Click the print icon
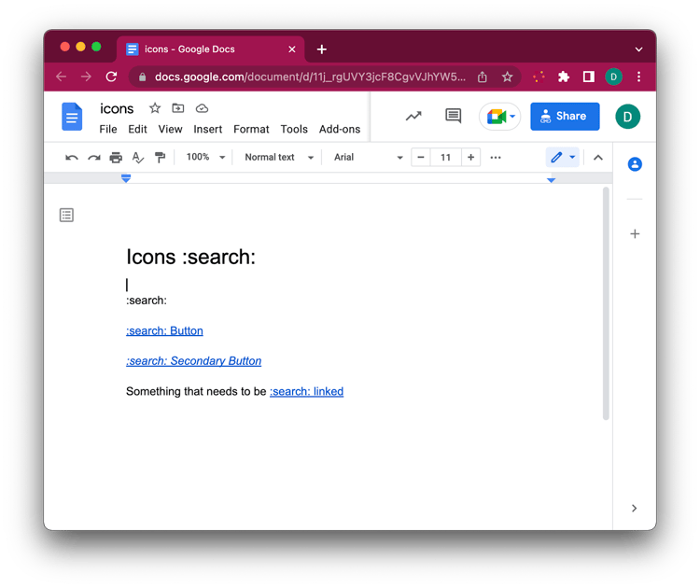The width and height of the screenshot is (700, 588). pyautogui.click(x=116, y=158)
